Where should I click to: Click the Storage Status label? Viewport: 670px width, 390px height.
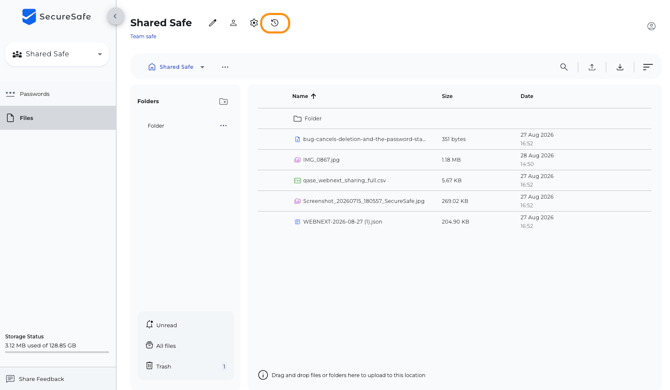click(x=24, y=337)
